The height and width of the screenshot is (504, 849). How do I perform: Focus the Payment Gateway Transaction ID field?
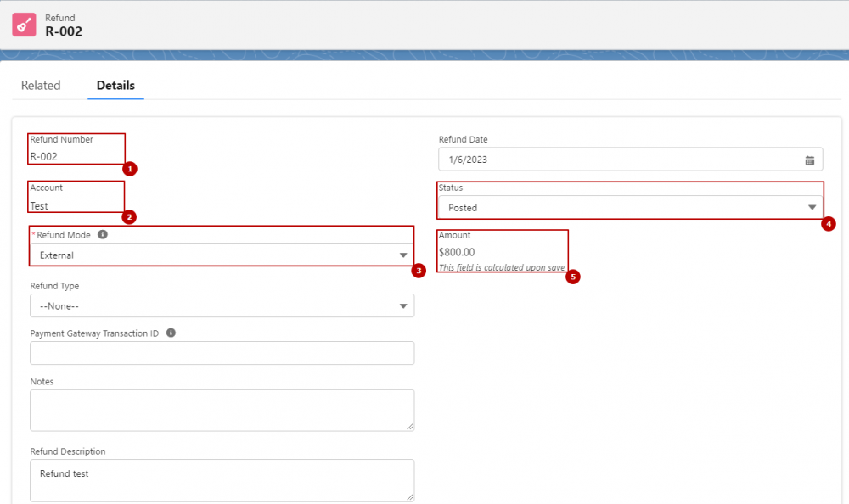pyautogui.click(x=222, y=353)
